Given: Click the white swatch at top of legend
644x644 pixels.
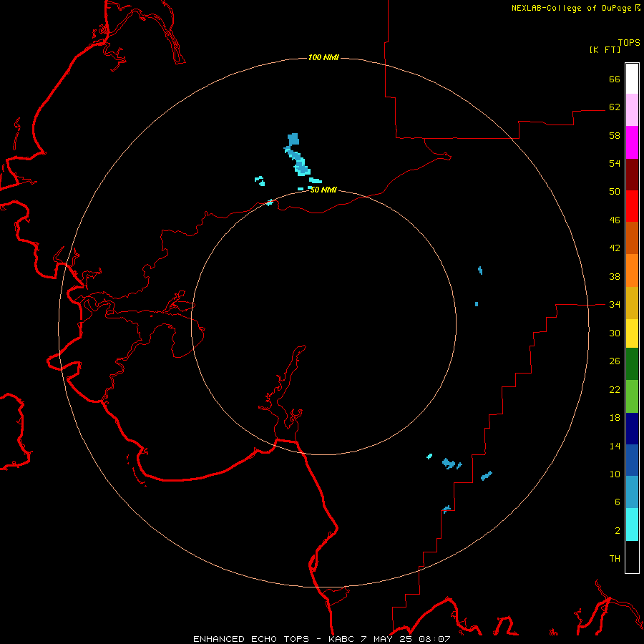Looking at the screenshot, I should (x=632, y=79).
